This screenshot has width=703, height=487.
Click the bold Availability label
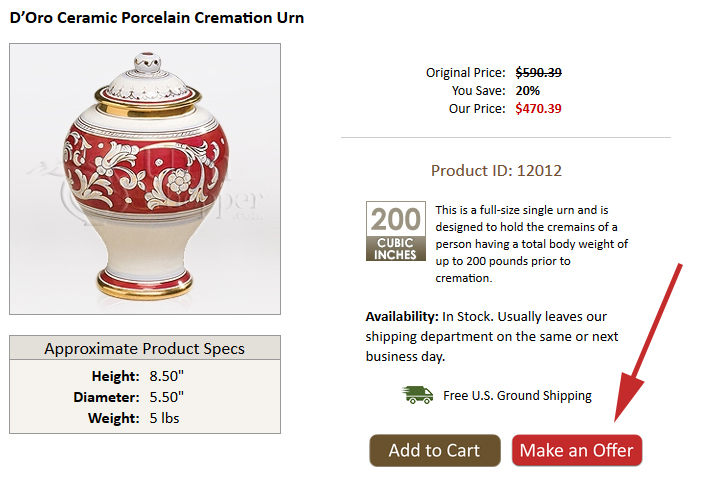pyautogui.click(x=402, y=315)
